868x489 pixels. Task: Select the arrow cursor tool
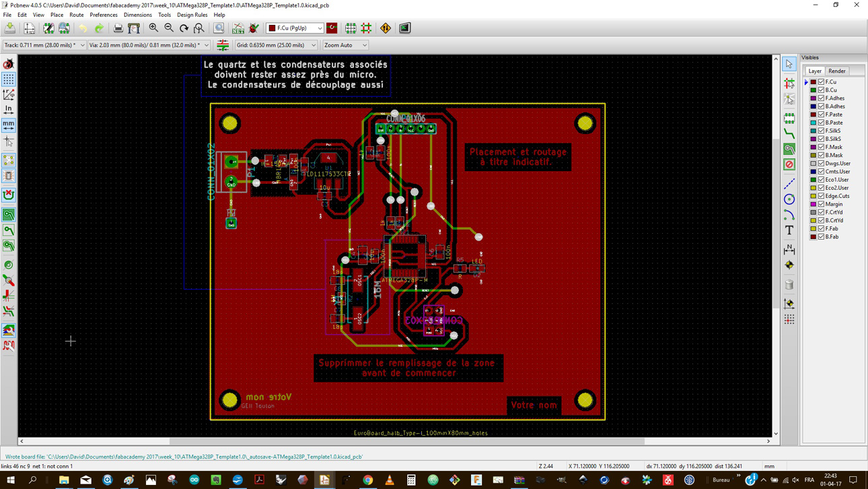click(789, 64)
